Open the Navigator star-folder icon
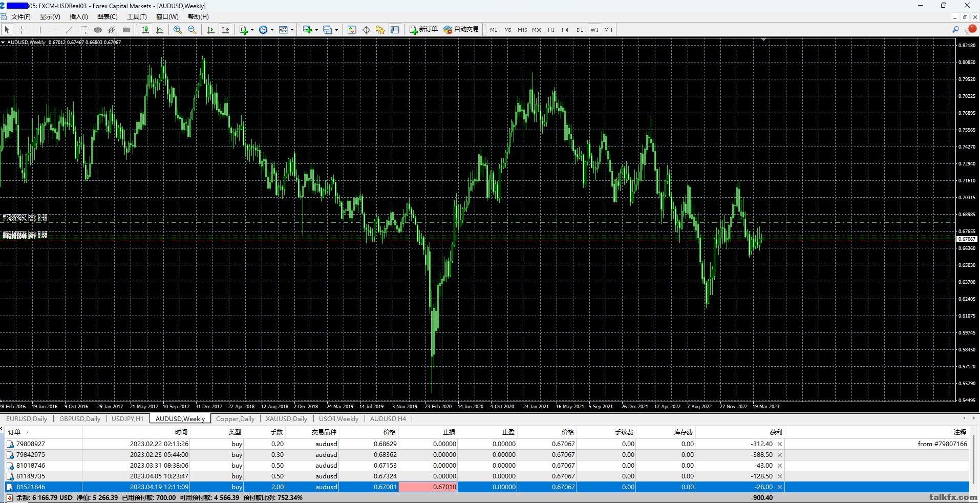Viewport: 980px width, 503px height. click(x=380, y=30)
